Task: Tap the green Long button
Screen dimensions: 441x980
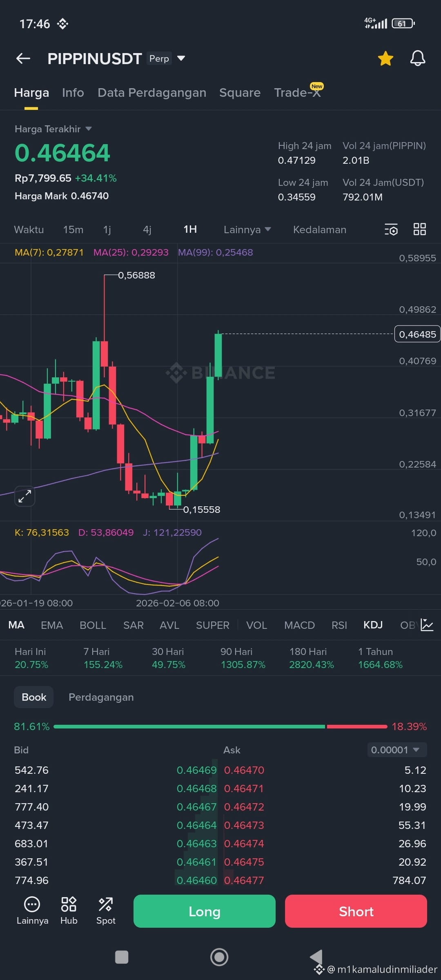Action: 205,911
